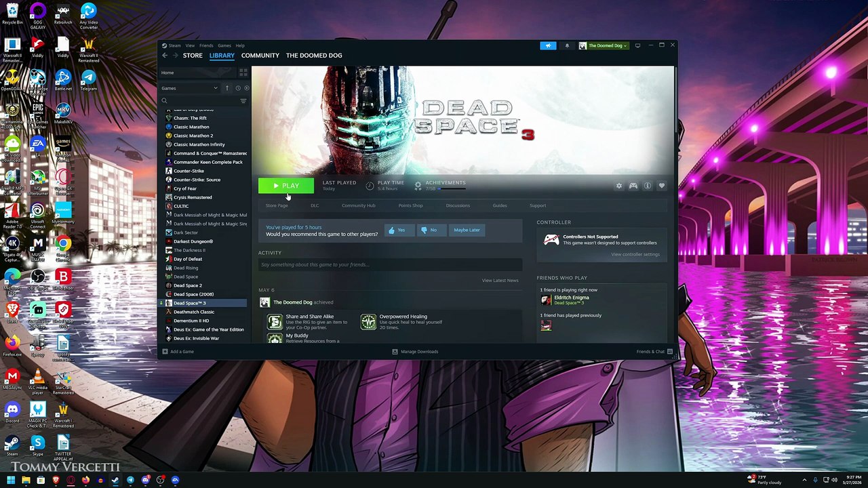Open THE DOOMED DOG profile tab
The image size is (868, 488).
[314, 56]
